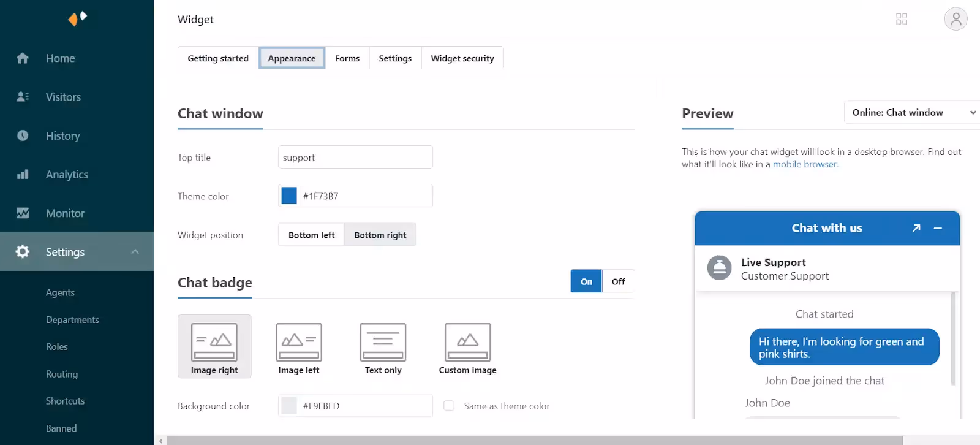Click the Home house icon
The height and width of the screenshot is (445, 980).
click(x=23, y=58)
